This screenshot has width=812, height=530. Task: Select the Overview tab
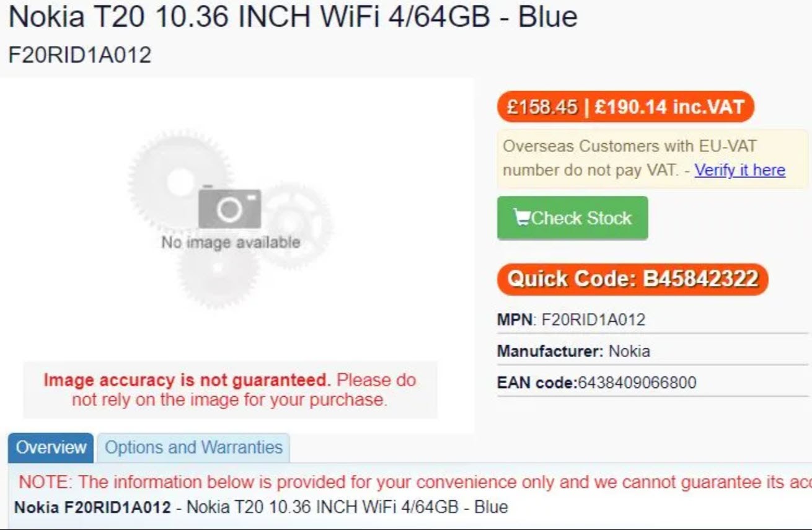51,448
